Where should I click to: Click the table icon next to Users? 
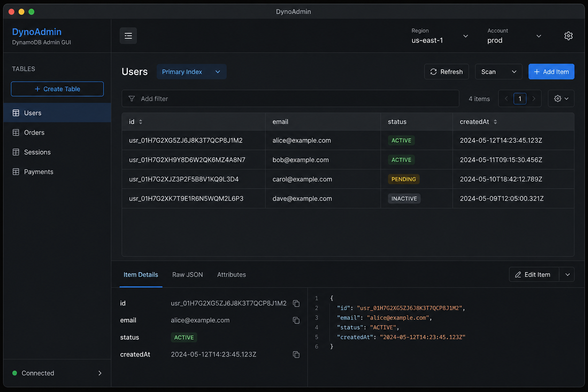tap(16, 113)
